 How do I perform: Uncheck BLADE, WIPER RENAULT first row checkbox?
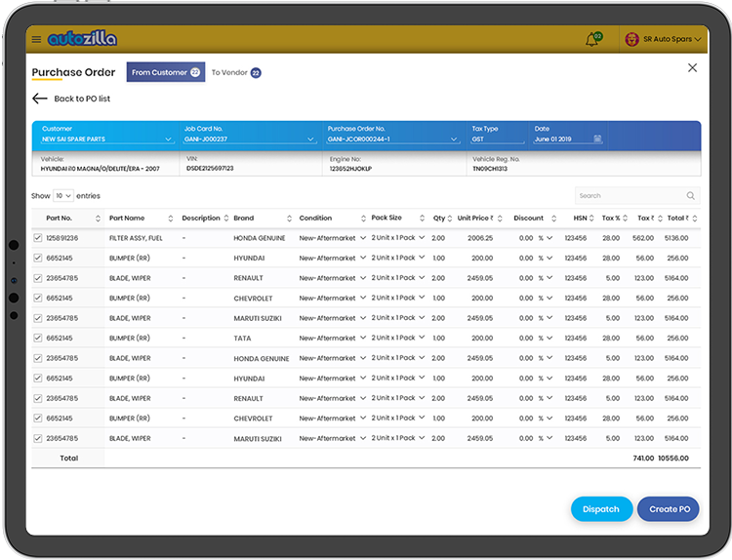38,278
